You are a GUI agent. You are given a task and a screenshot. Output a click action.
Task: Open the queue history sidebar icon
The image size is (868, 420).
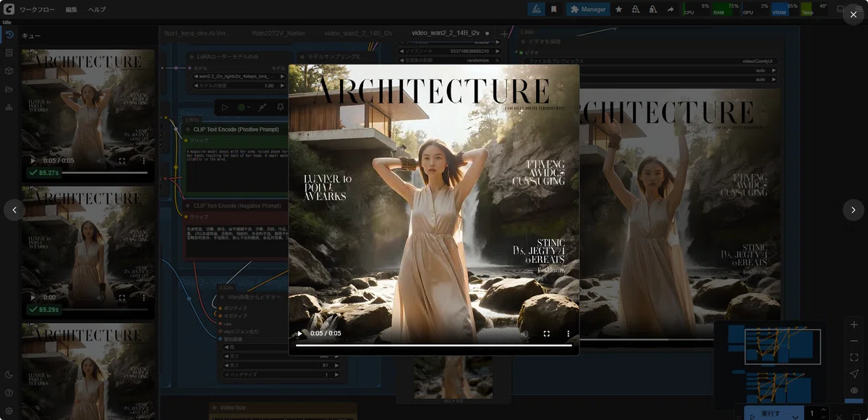[9, 35]
